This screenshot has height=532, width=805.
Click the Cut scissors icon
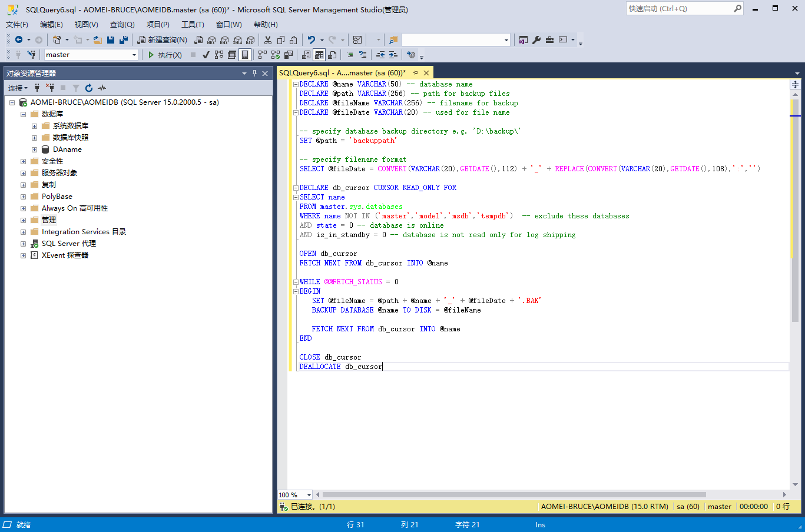coord(268,40)
